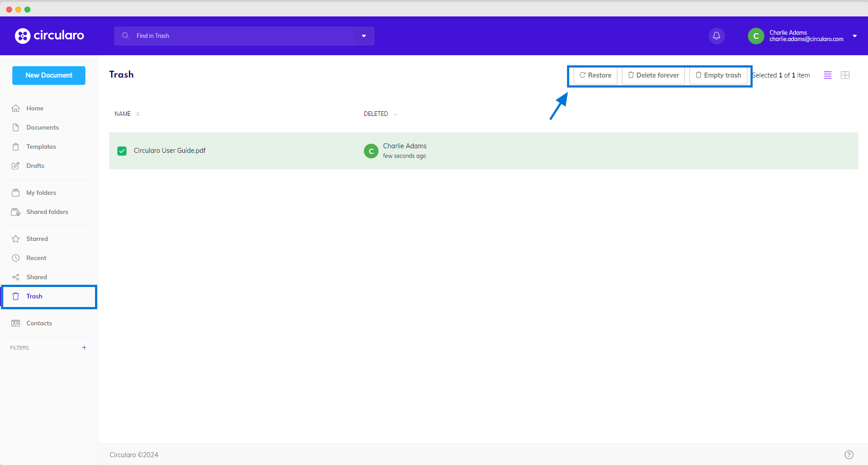This screenshot has width=868, height=465.
Task: Open Documents in the sidebar
Action: (x=42, y=128)
